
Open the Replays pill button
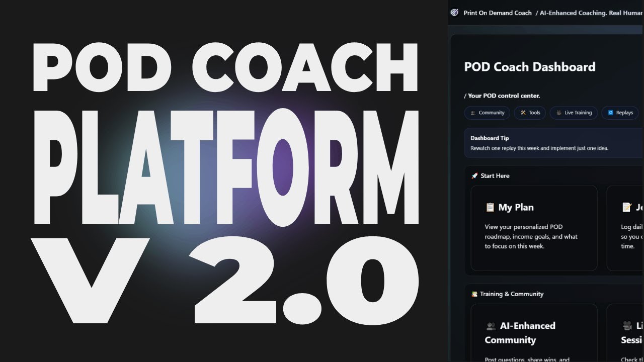tap(620, 113)
